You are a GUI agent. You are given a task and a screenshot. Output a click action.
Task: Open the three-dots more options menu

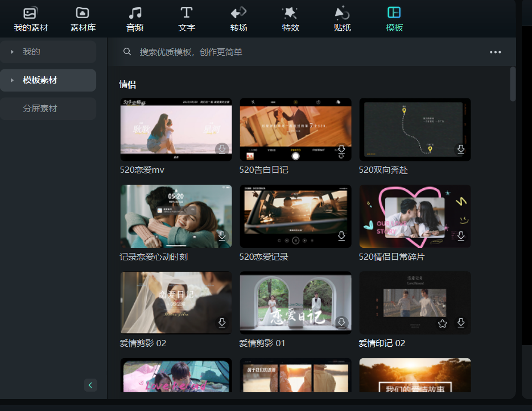496,52
